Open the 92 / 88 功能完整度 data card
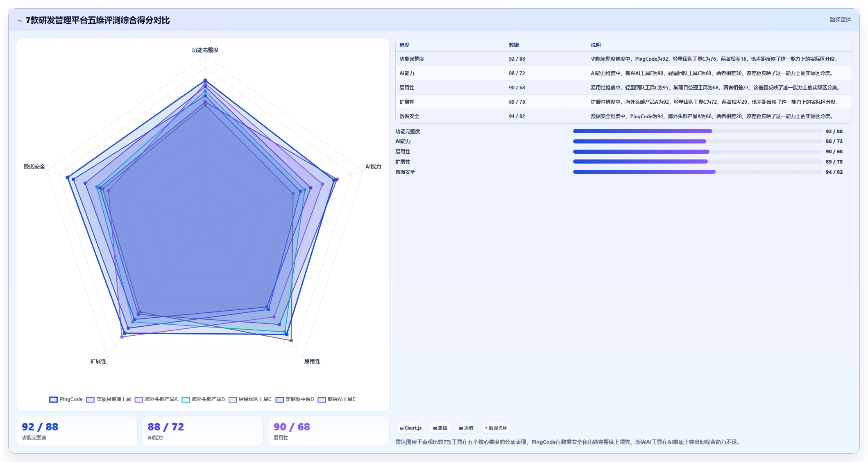The image size is (868, 462). point(77,431)
